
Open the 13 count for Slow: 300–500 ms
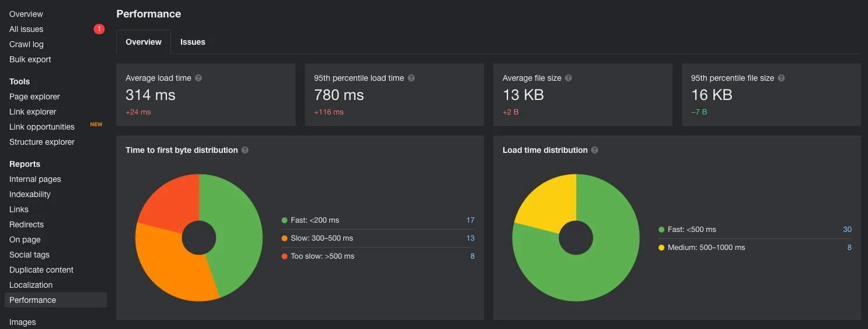pyautogui.click(x=471, y=238)
